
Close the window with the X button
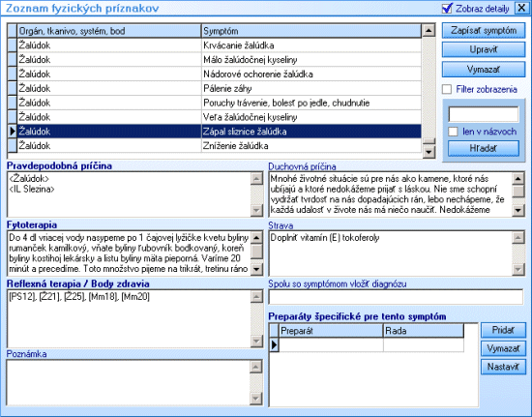(521, 8)
